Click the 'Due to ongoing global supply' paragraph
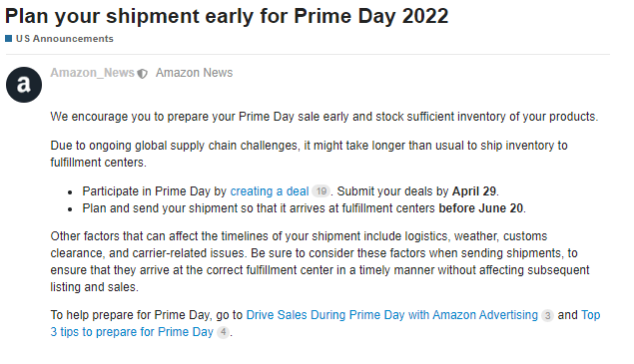Viewport: 634px width, 364px height. (309, 154)
